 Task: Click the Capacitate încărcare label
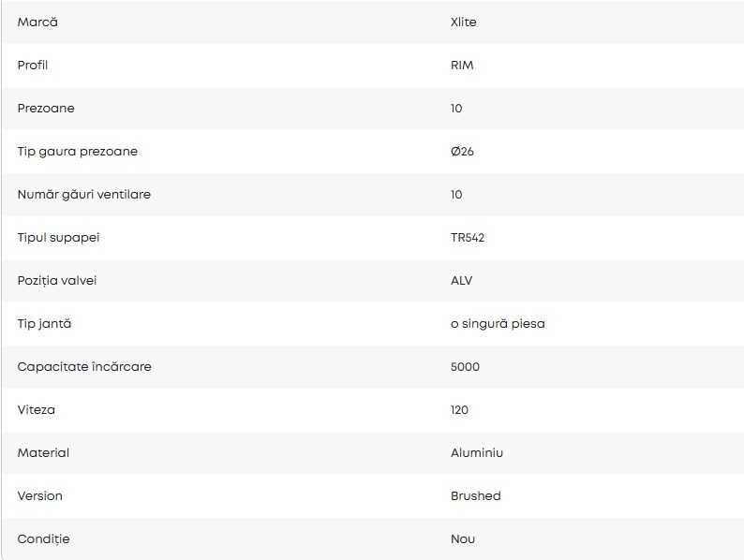84,366
